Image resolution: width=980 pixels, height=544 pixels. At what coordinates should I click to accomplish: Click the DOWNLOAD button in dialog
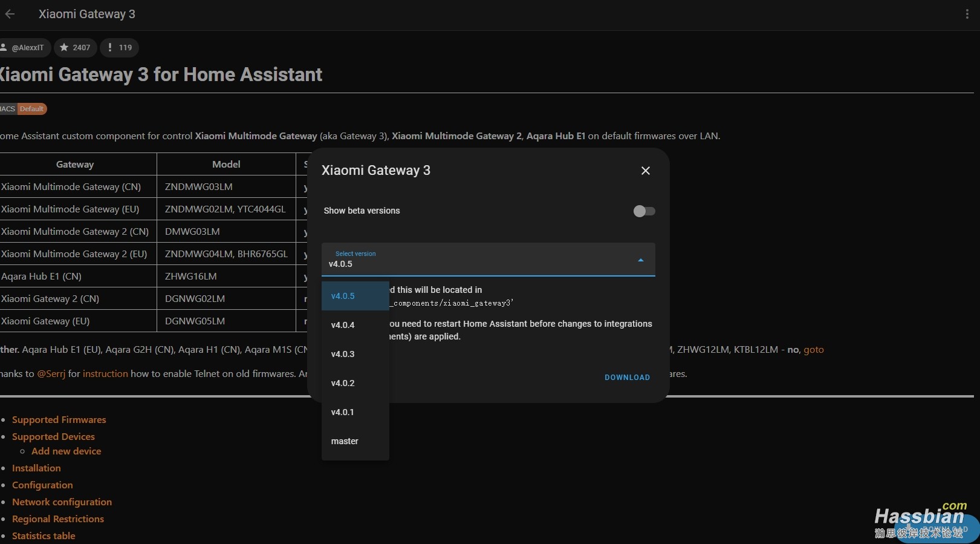point(628,377)
